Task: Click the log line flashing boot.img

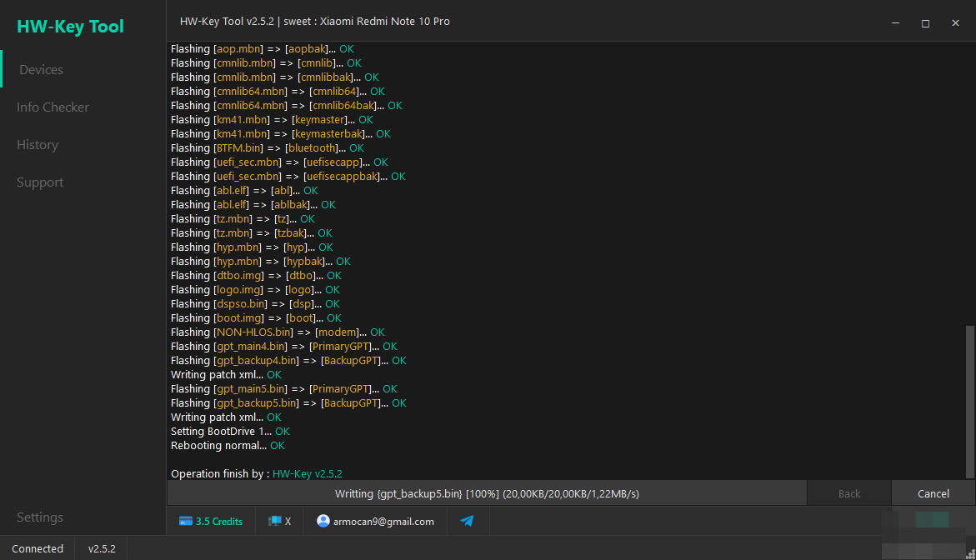Action: click(256, 318)
